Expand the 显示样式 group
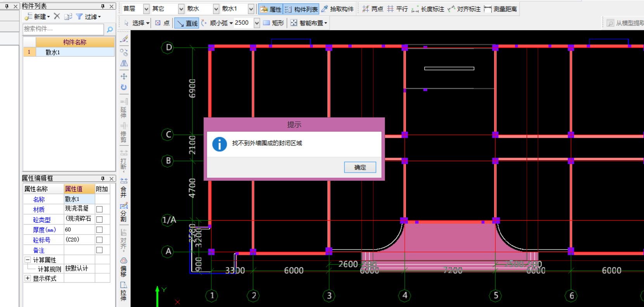Screen dimensions: 644x307 tap(28, 278)
